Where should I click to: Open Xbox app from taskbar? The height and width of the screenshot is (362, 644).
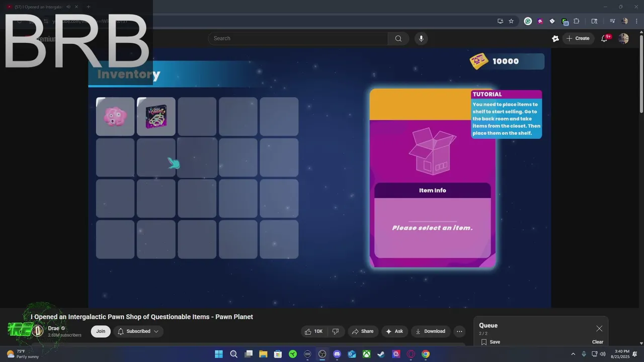[x=367, y=354]
